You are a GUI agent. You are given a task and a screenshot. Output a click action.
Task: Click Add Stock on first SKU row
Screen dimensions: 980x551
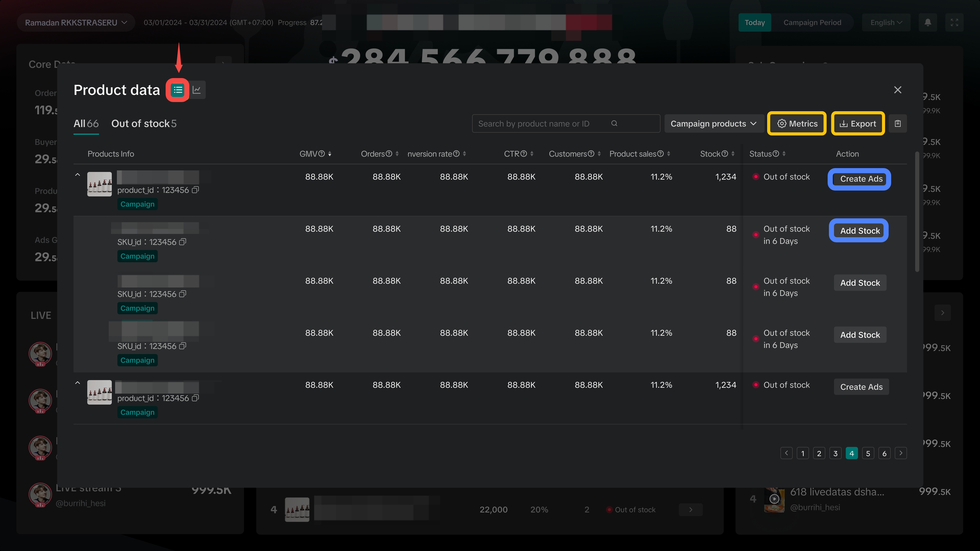pyautogui.click(x=860, y=231)
